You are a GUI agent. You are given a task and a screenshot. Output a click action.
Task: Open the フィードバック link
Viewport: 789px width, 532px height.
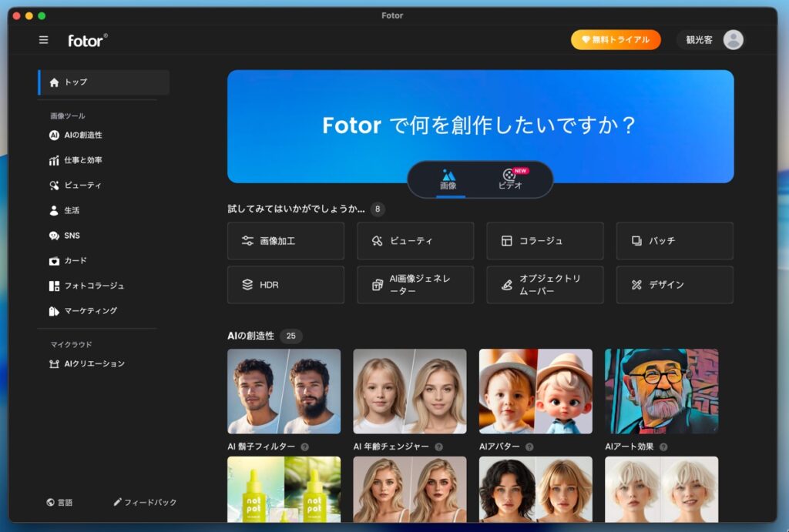tap(145, 502)
